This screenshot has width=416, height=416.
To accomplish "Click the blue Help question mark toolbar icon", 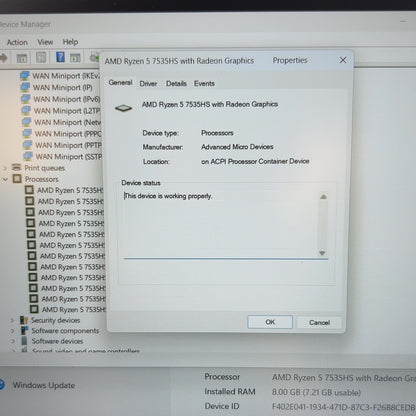I will point(60,57).
